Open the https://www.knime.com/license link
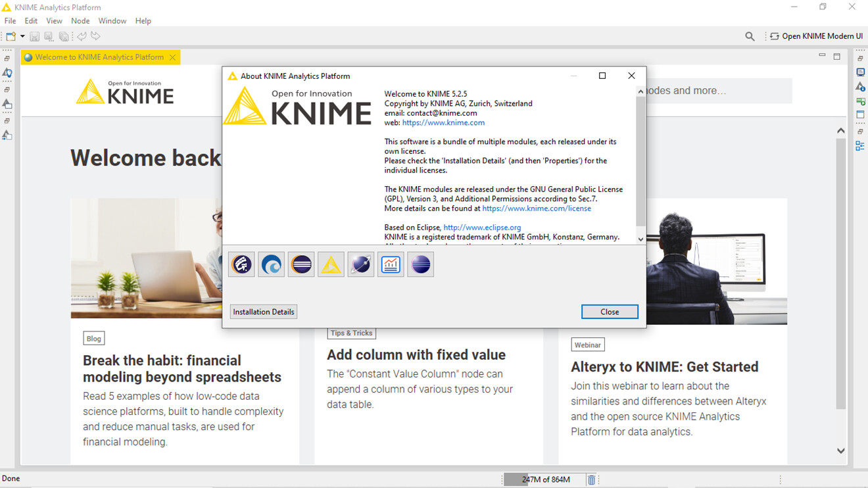This screenshot has width=868, height=488. pyautogui.click(x=537, y=208)
